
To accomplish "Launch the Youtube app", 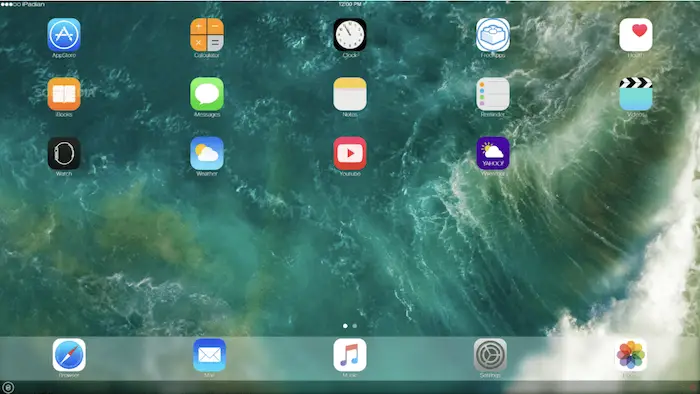I will point(350,153).
